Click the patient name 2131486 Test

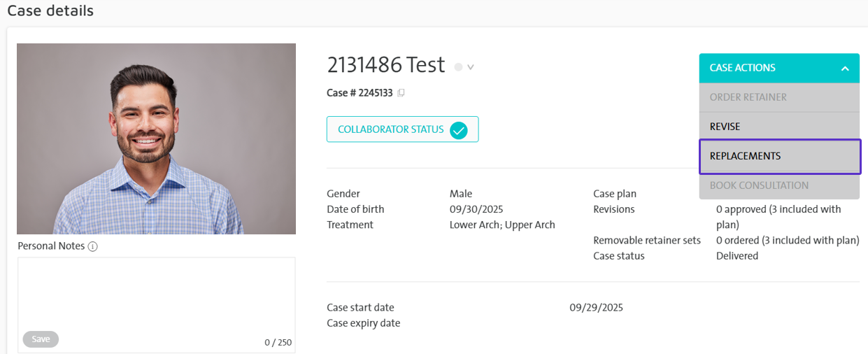[x=385, y=65]
